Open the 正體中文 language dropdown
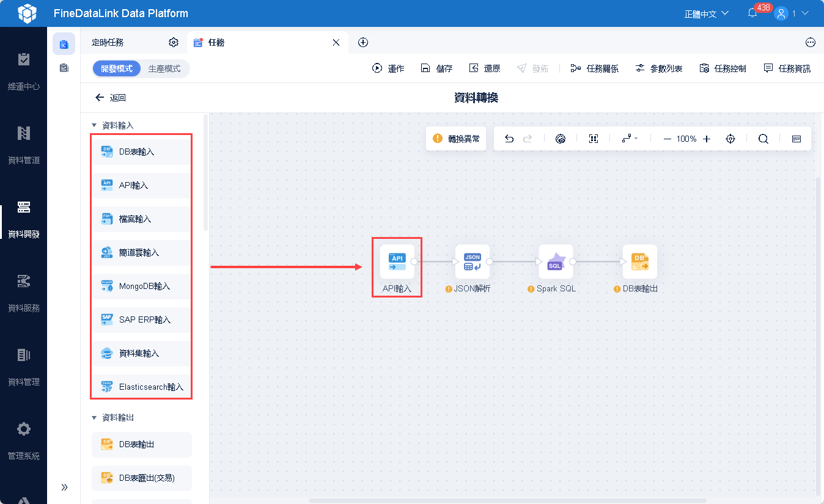Viewport: 824px width, 504px height. pyautogui.click(x=707, y=13)
